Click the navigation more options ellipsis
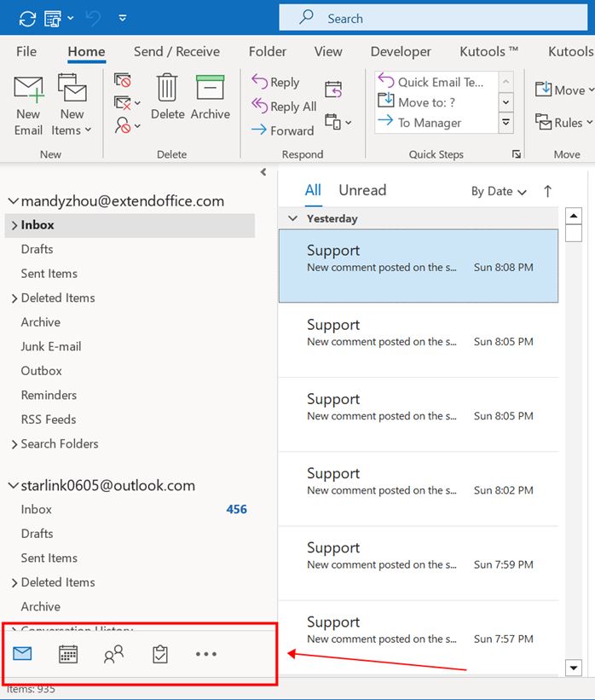Image resolution: width=595 pixels, height=700 pixels. (x=205, y=654)
